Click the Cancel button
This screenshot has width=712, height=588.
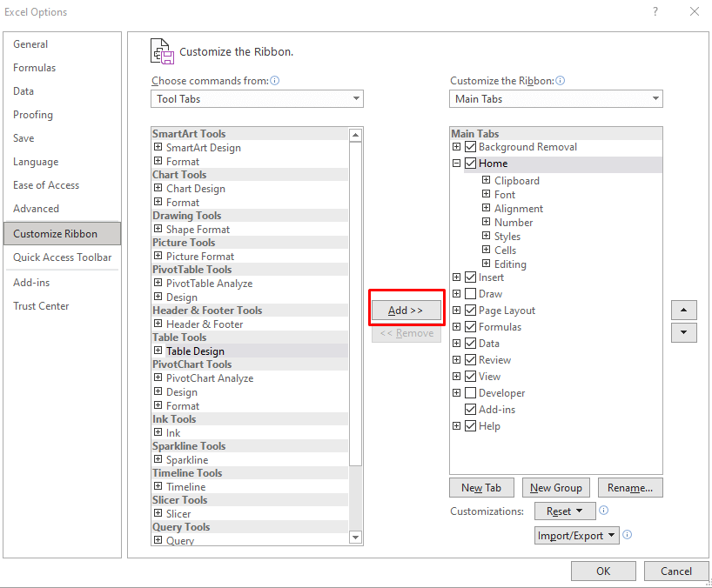(x=676, y=571)
